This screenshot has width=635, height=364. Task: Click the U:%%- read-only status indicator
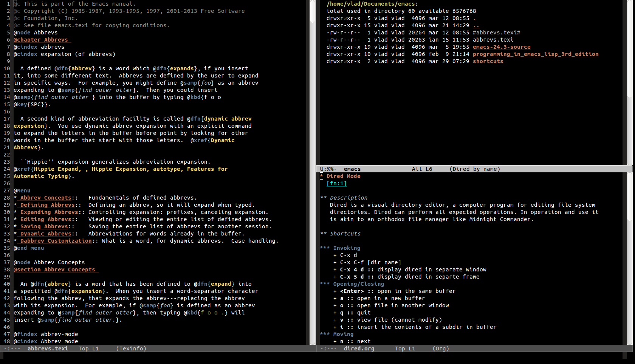coord(328,169)
